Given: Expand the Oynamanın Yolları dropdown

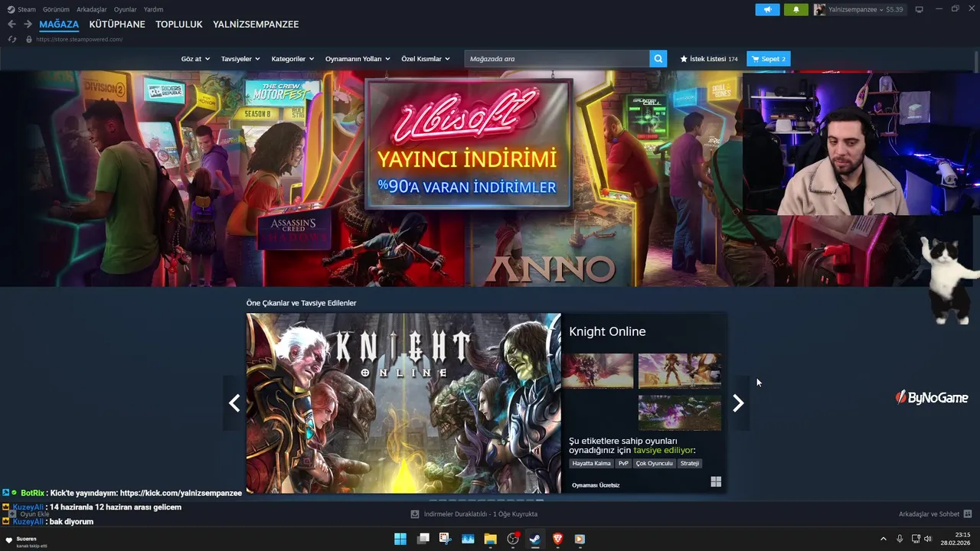Looking at the screenshot, I should [358, 59].
